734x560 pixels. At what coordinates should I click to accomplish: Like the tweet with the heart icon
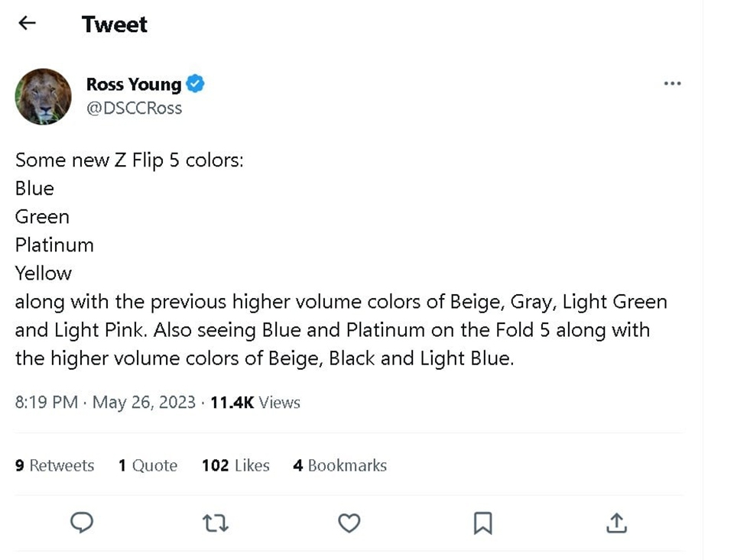tap(349, 523)
